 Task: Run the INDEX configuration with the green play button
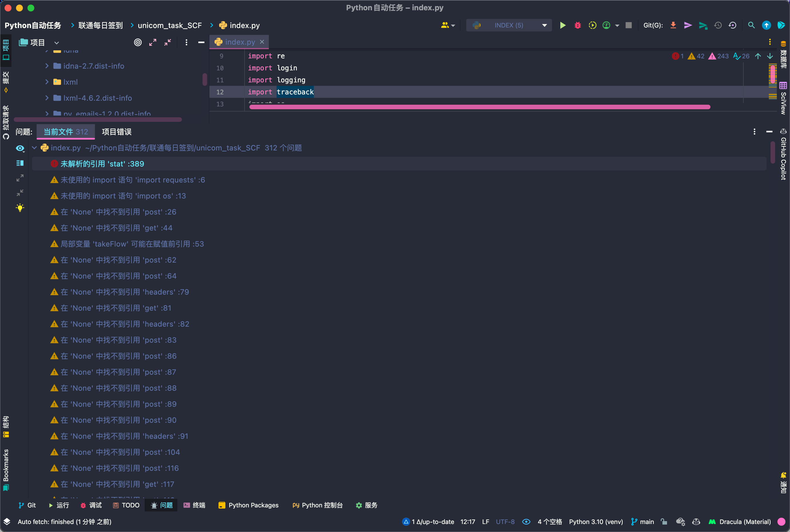tap(562, 25)
